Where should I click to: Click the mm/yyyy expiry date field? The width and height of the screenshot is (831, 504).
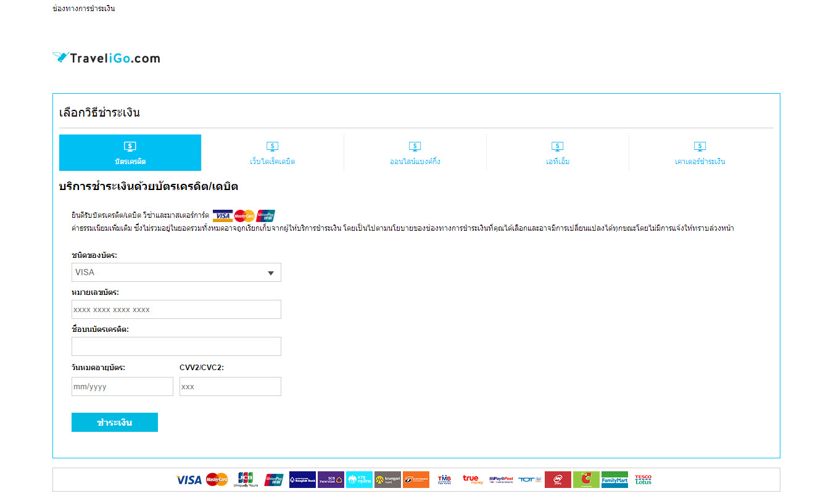[122, 387]
